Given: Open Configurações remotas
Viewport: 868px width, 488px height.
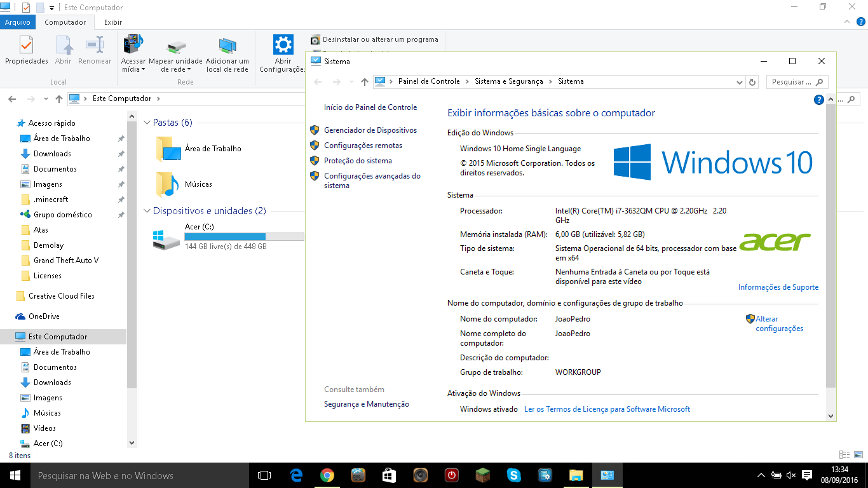Looking at the screenshot, I should 363,146.
